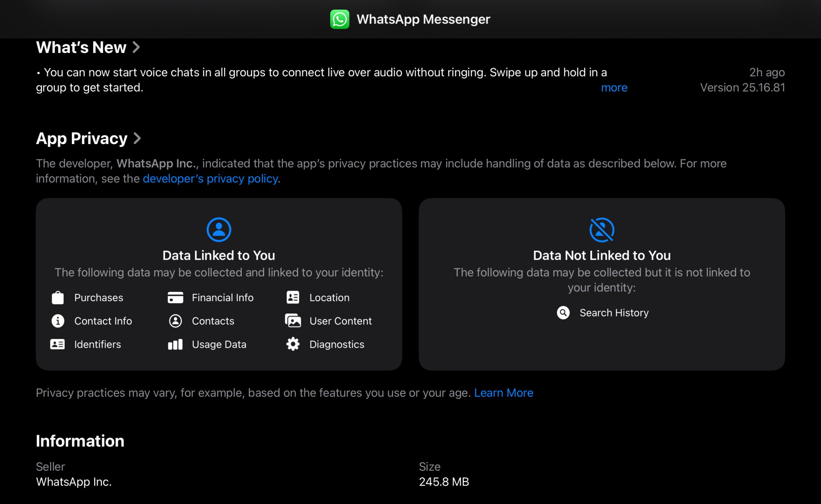Open App Privacy details via chevron
This screenshot has height=504, width=821.
coord(137,139)
